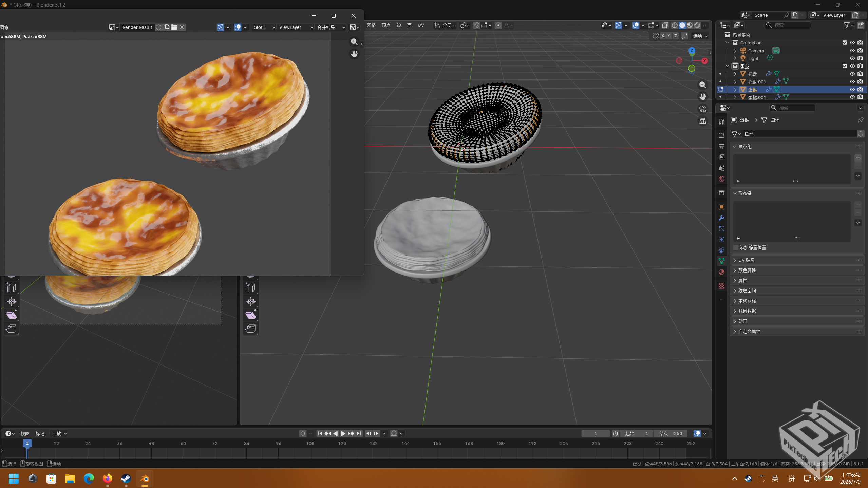Open the 顶点 menu

(386, 25)
